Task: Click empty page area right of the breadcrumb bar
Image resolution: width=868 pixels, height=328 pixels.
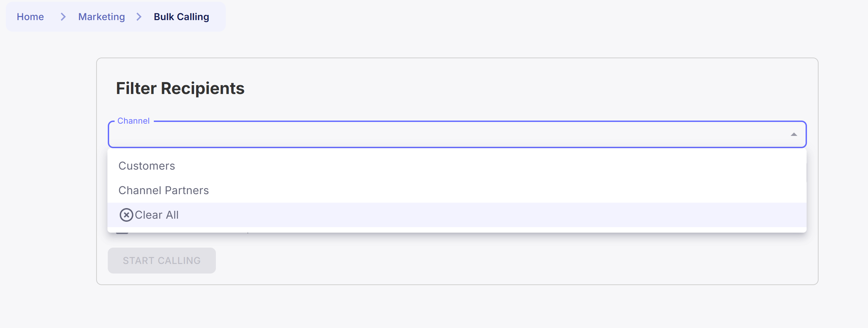Action: (x=512, y=17)
